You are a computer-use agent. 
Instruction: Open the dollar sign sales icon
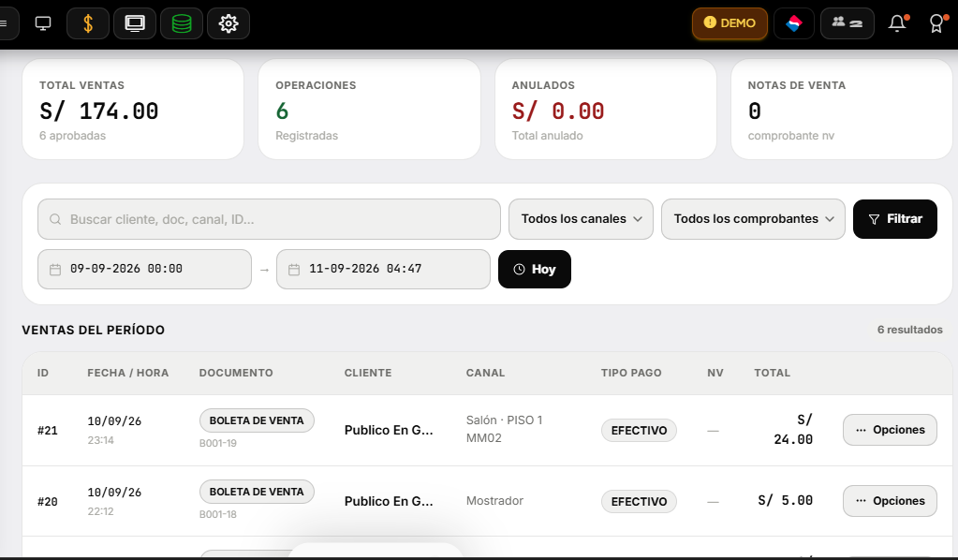point(88,23)
